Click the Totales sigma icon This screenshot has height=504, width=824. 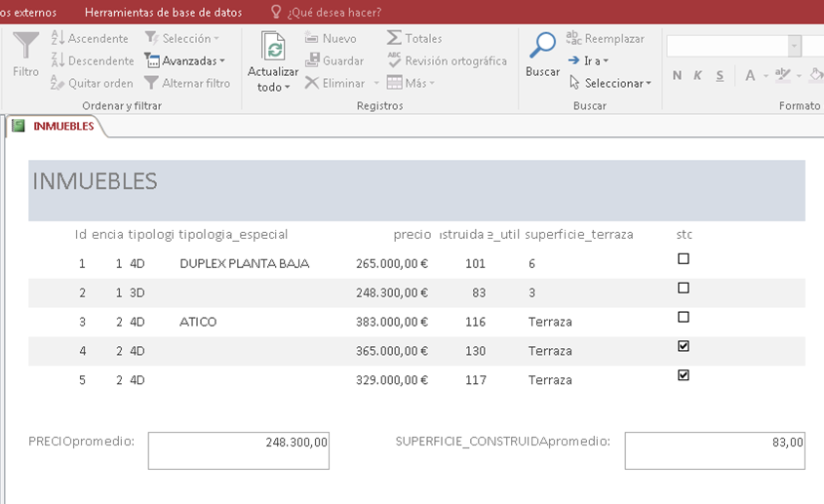click(394, 38)
